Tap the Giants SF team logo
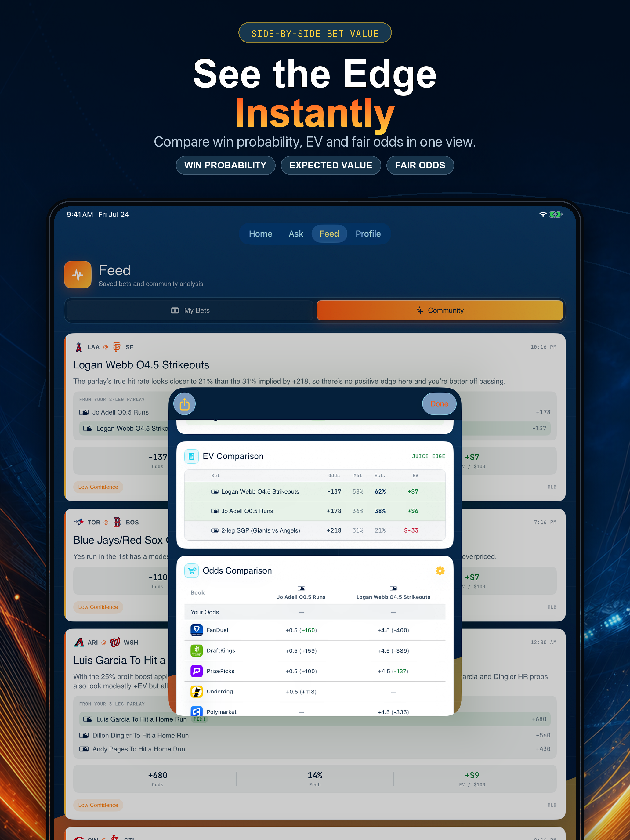This screenshot has width=630, height=840. pyautogui.click(x=117, y=347)
